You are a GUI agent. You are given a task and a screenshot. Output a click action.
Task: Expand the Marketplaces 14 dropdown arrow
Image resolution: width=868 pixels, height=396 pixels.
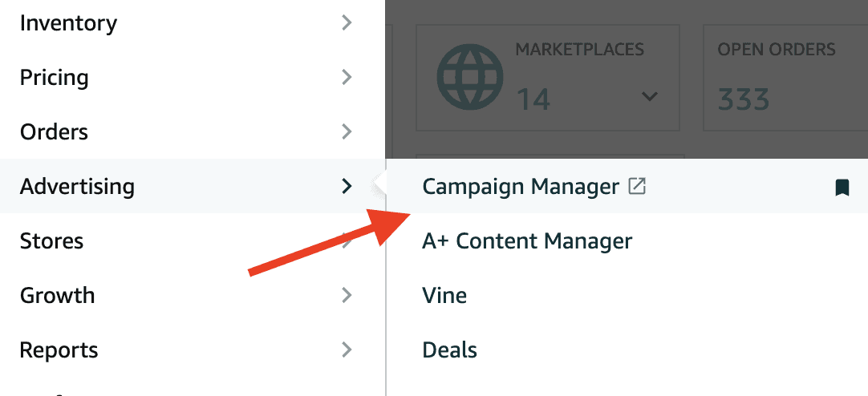click(x=649, y=97)
